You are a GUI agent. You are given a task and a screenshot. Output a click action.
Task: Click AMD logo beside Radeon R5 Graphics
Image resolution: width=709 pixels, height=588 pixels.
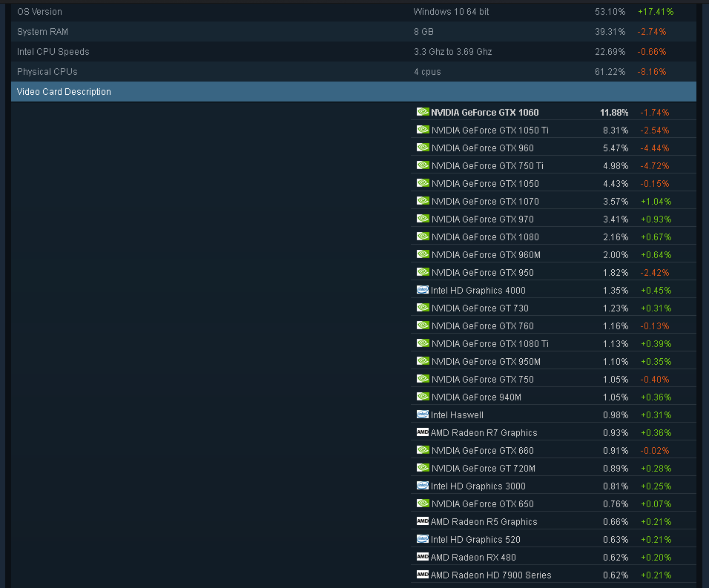[422, 521]
